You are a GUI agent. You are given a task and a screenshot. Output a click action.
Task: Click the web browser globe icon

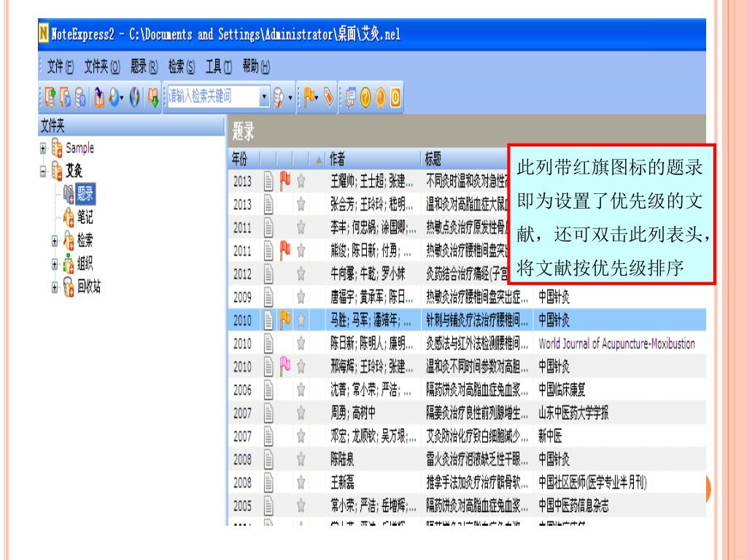[x=135, y=97]
